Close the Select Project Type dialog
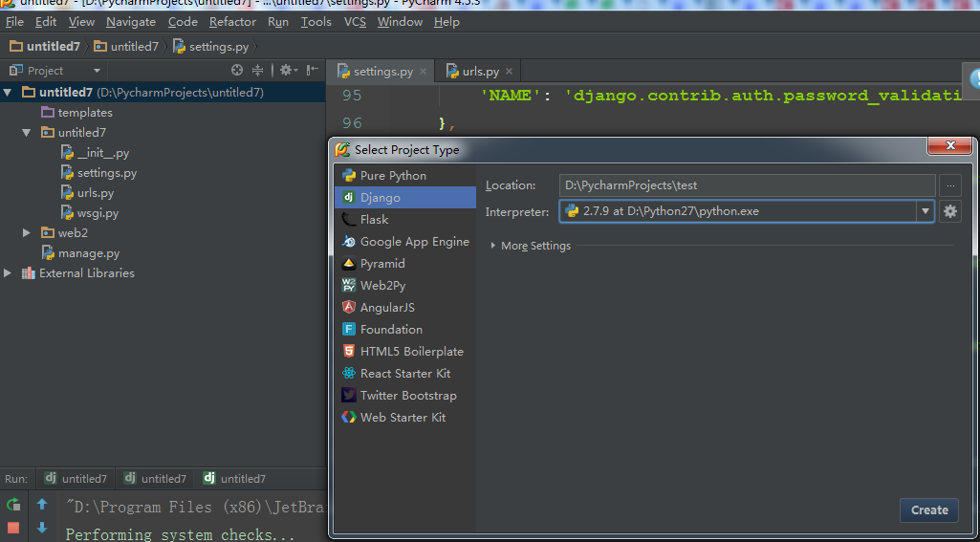This screenshot has width=980, height=542. click(x=950, y=145)
